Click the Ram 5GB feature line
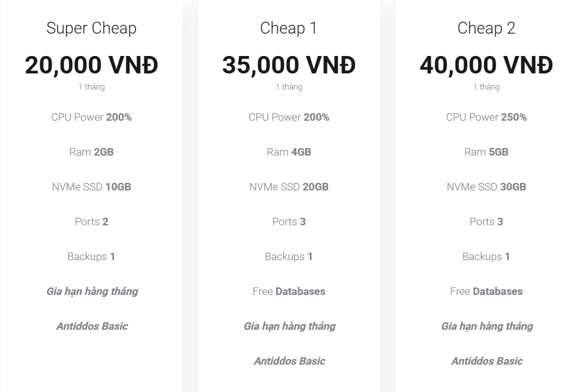This screenshot has height=392, width=570. pyautogui.click(x=486, y=152)
